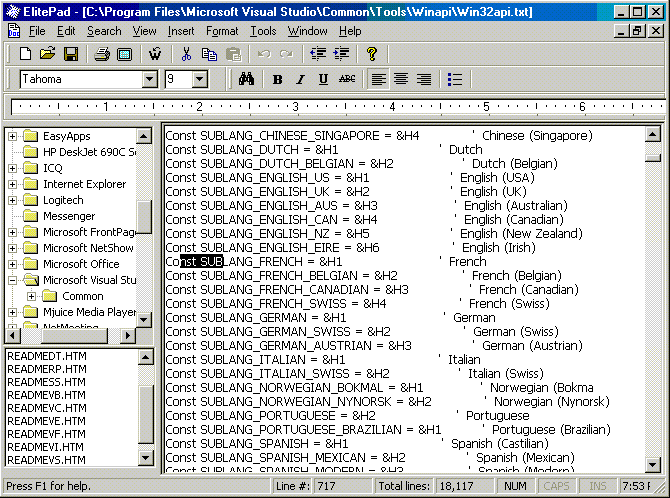Open help with the question mark icon
The height and width of the screenshot is (498, 670).
pyautogui.click(x=371, y=54)
